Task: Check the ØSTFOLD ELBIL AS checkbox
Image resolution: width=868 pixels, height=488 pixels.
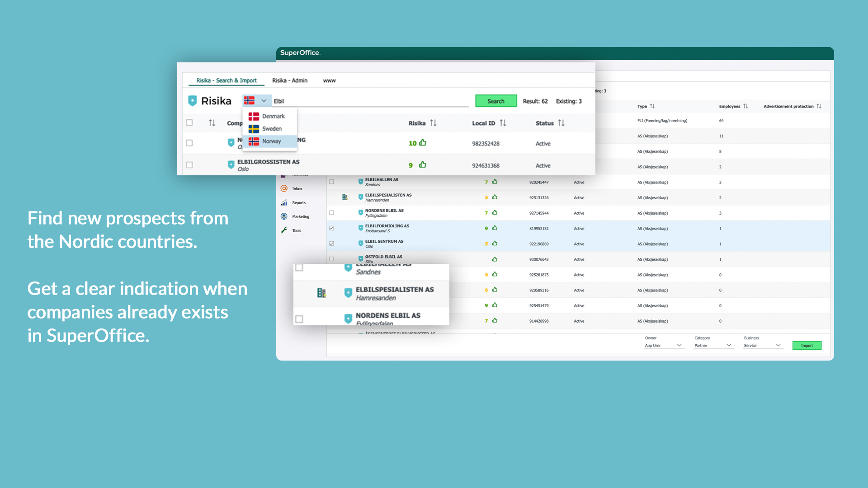Action: (x=331, y=259)
